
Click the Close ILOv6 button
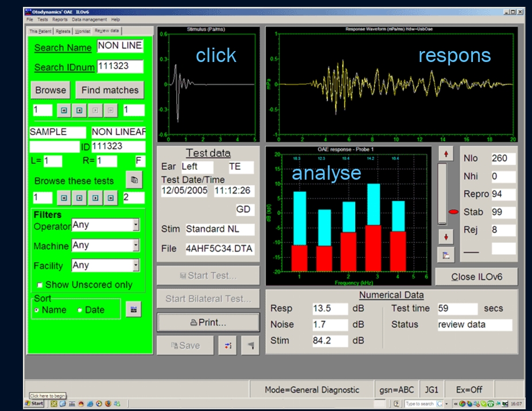point(476,277)
